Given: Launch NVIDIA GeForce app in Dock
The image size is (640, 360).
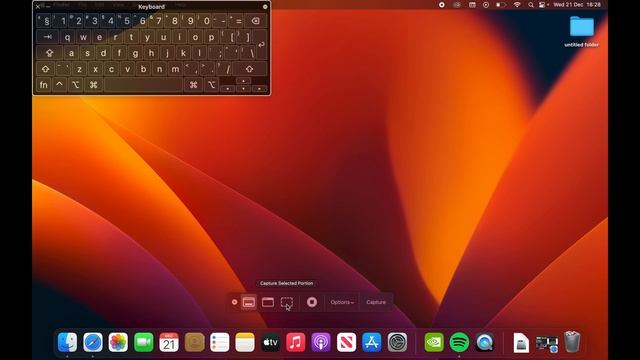Looking at the screenshot, I should click(x=434, y=342).
